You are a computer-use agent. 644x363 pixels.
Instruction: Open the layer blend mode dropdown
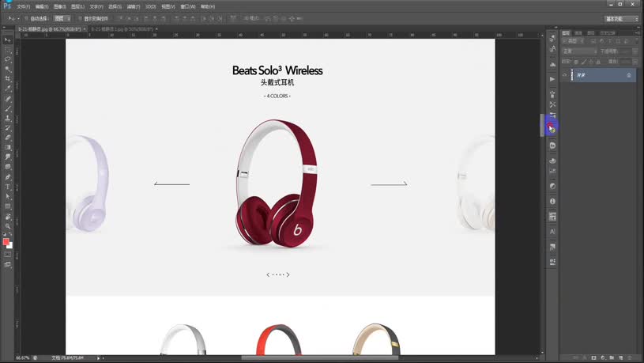coord(579,51)
